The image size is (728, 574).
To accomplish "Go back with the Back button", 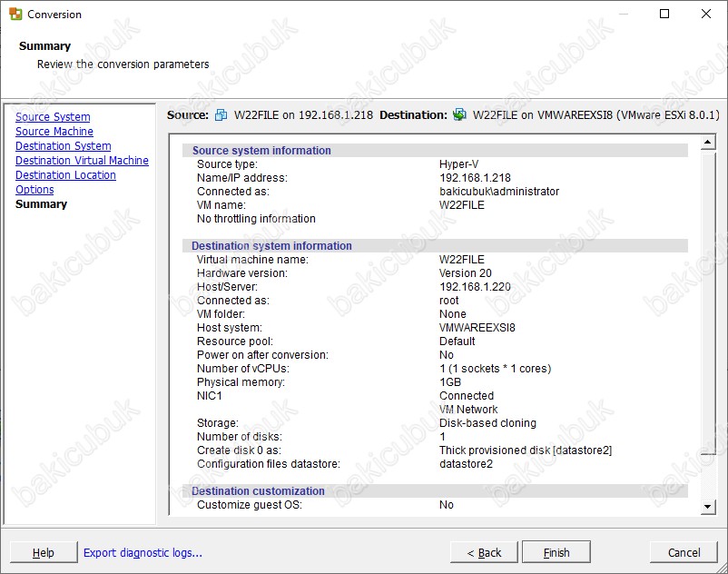I will pyautogui.click(x=484, y=552).
